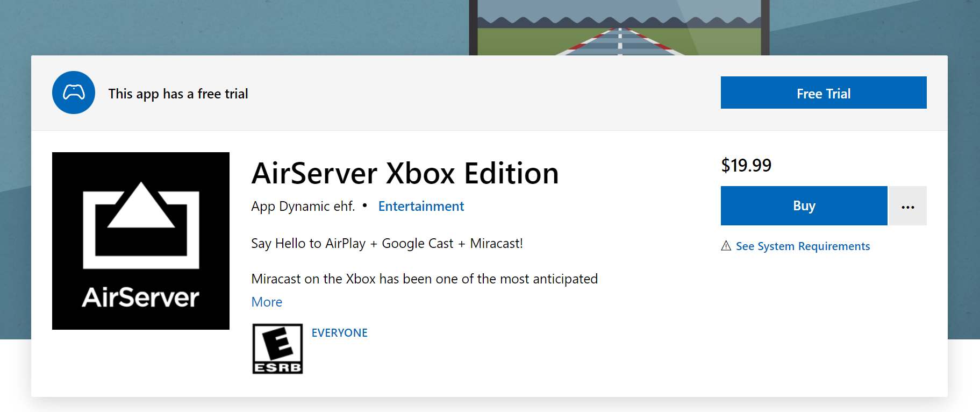Viewport: 980px width, 412px height.
Task: Click the warning triangle icon
Action: click(726, 246)
